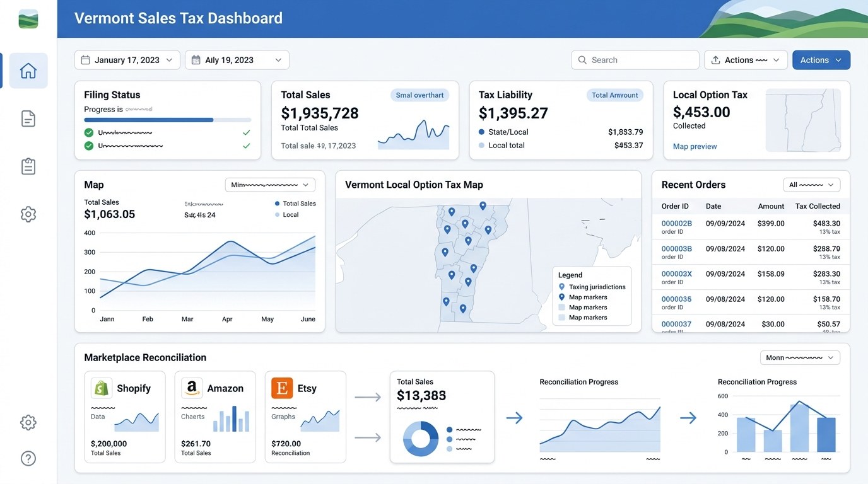Click the $261.70 Amazon total sales
Image resolution: width=868 pixels, height=484 pixels.
[x=196, y=444]
